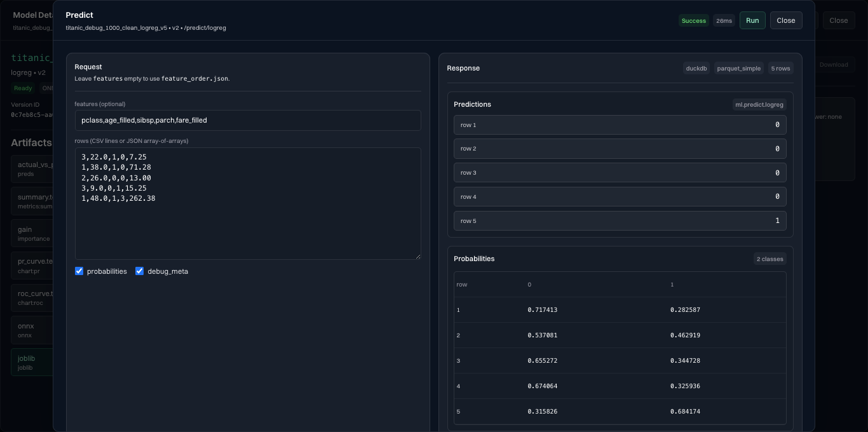Click the Predict dialog title

tap(79, 15)
